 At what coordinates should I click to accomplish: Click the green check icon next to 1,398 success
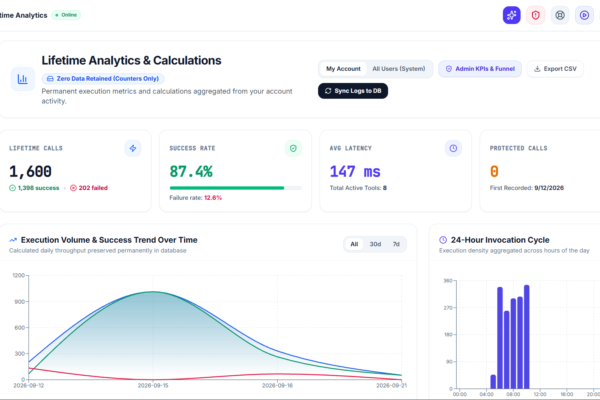(x=12, y=188)
